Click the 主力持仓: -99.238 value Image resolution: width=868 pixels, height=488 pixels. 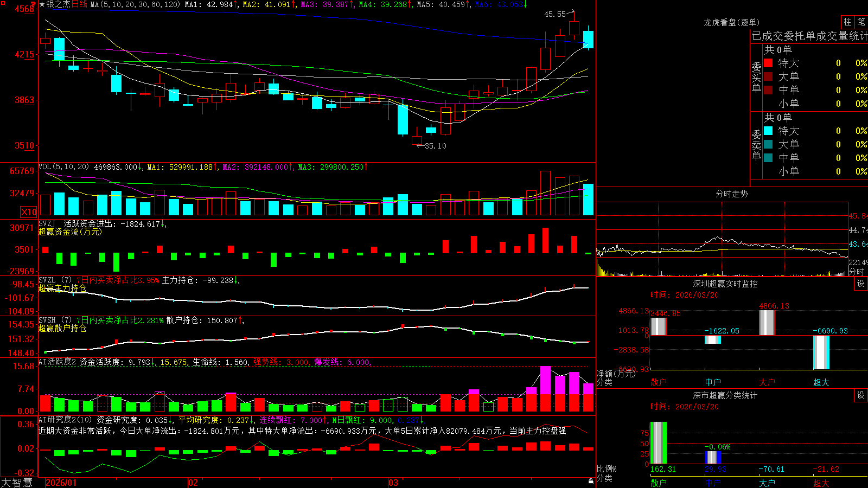click(x=197, y=280)
